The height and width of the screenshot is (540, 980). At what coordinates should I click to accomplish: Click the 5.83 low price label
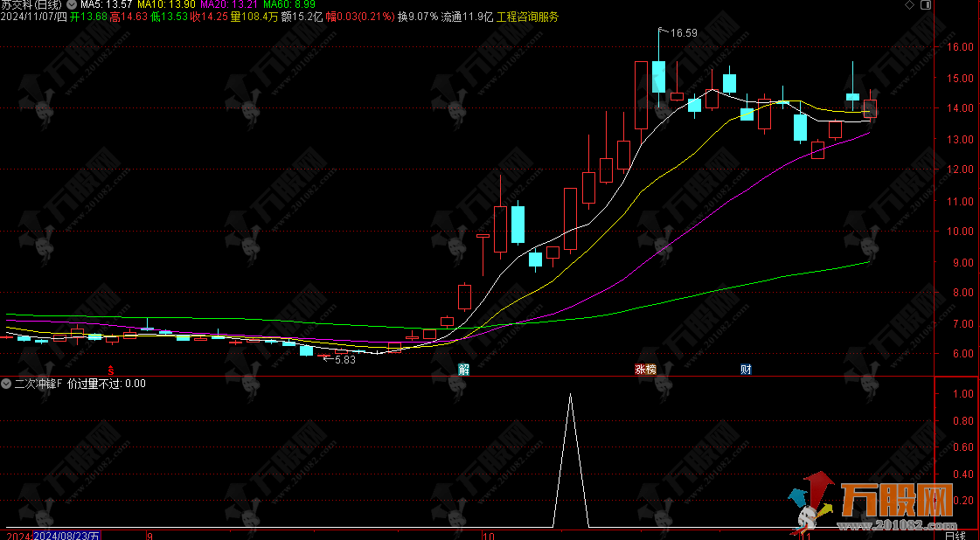345,359
